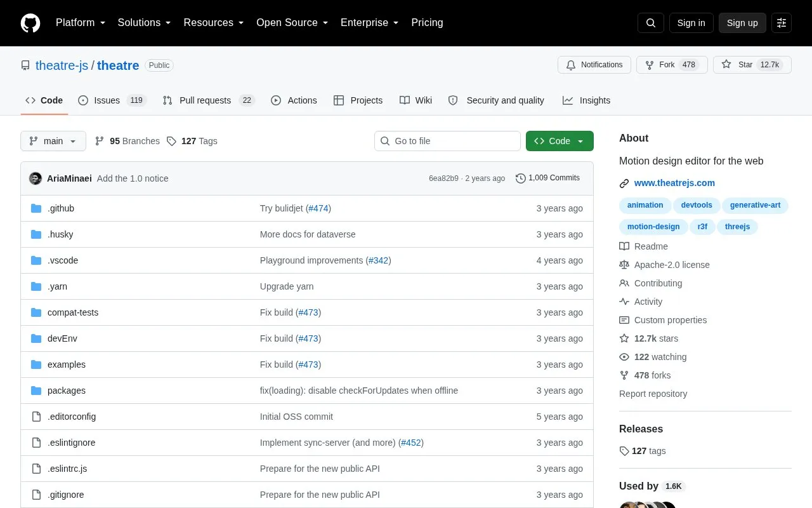The height and width of the screenshot is (508, 812).
Task: Open the .github folder
Action: [x=61, y=208]
